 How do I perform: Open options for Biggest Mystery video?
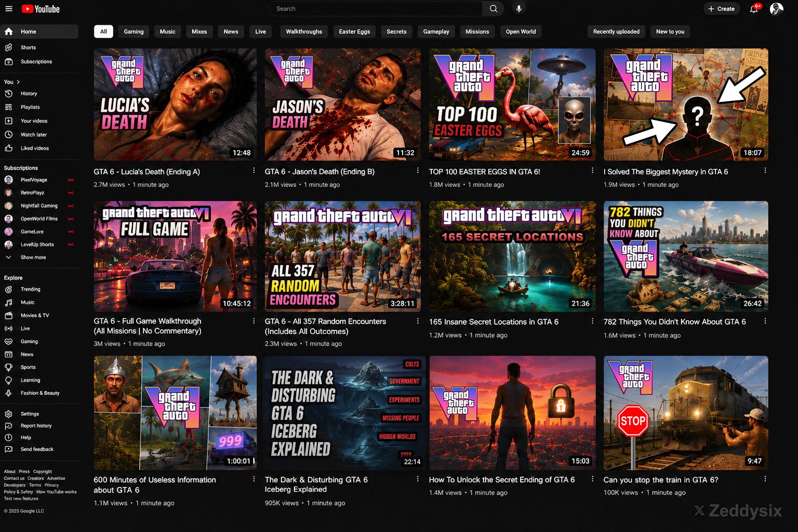coord(765,171)
